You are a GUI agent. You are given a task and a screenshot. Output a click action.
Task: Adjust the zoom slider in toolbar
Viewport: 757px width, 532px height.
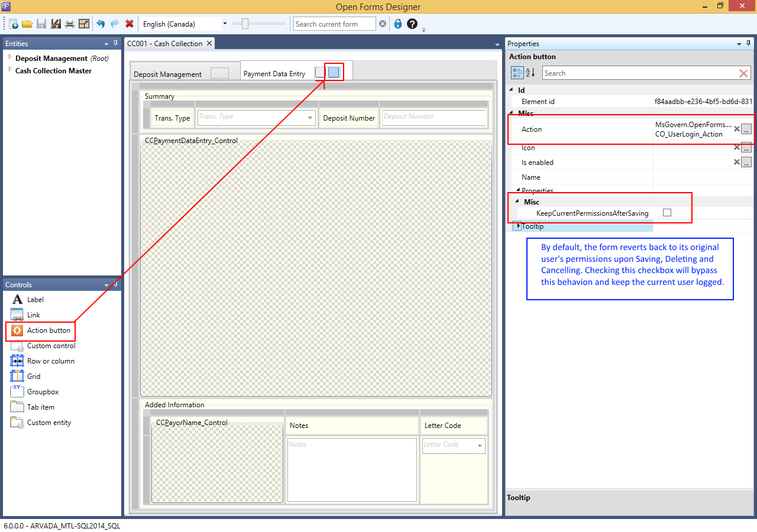(245, 24)
